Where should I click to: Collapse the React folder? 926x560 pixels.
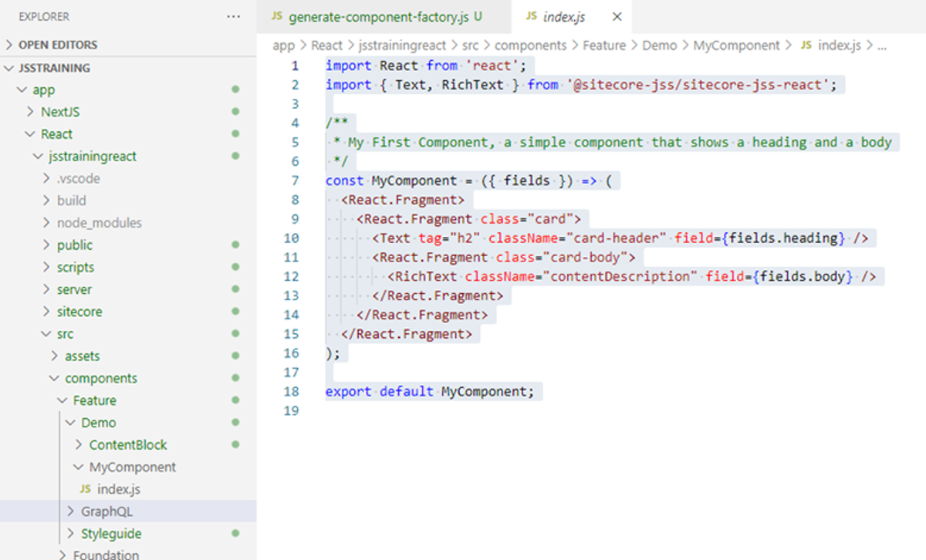coord(31,134)
